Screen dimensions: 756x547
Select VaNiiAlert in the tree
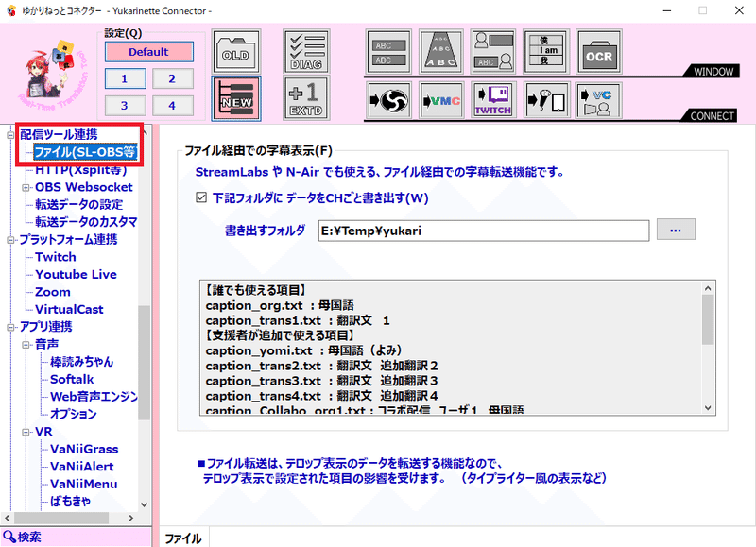click(x=82, y=467)
